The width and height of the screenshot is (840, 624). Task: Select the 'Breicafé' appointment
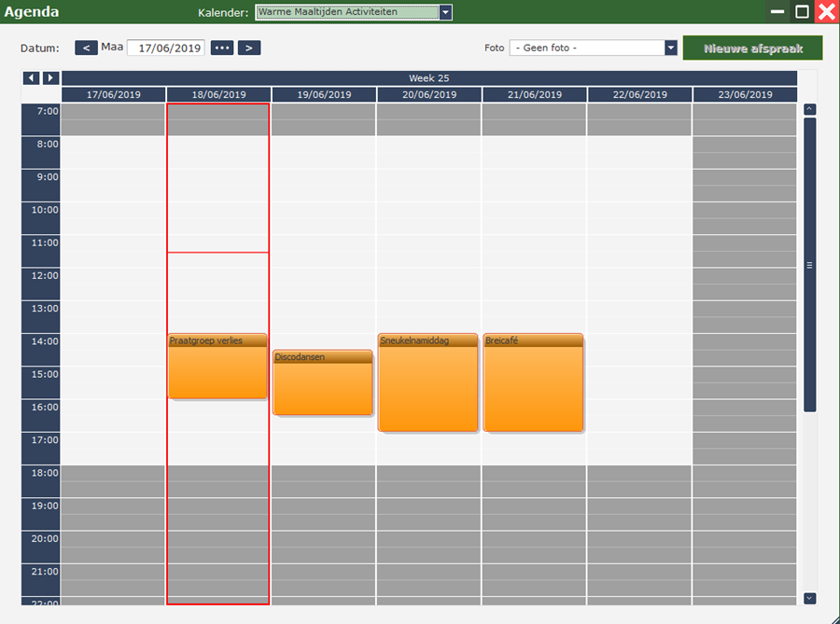point(533,382)
